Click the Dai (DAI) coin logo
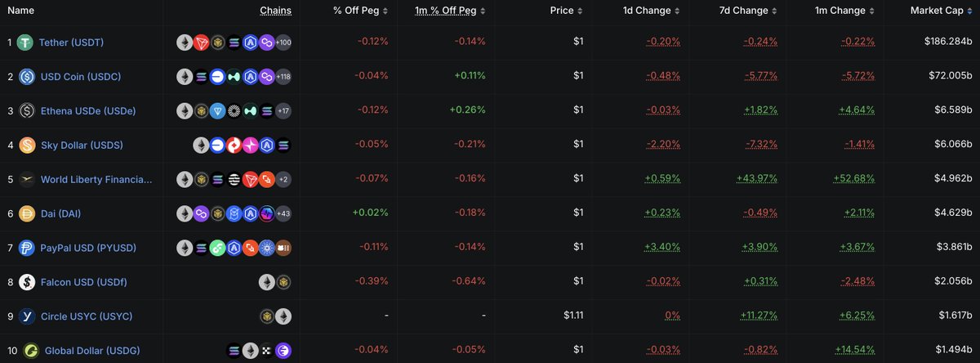This screenshot has width=980, height=363. click(26, 213)
